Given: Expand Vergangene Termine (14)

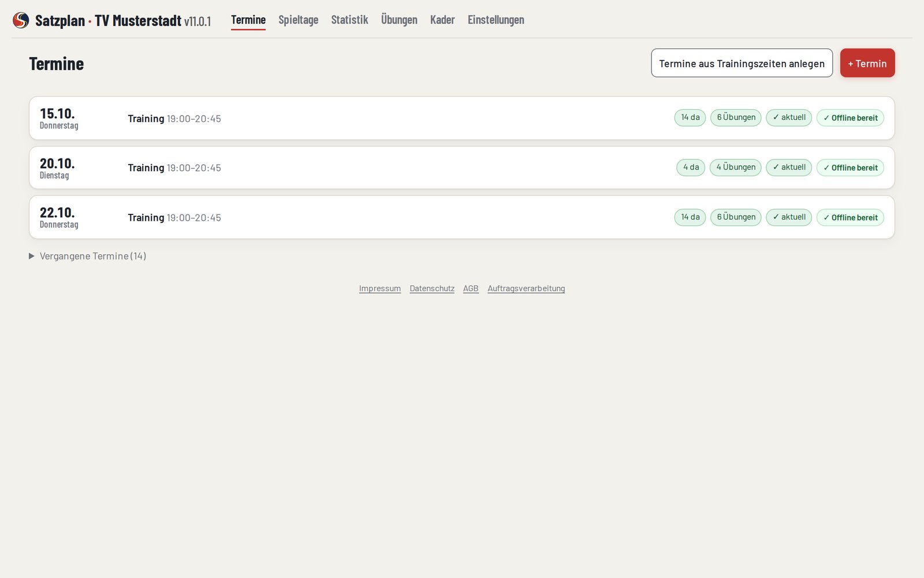Looking at the screenshot, I should click(88, 256).
